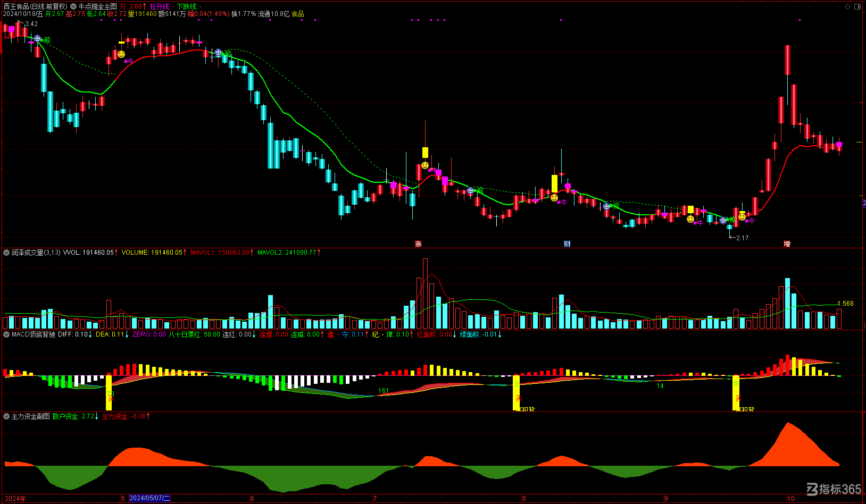Click the 流通10.8亿 float readout
Screen dimensions: 866x504
pos(274,14)
